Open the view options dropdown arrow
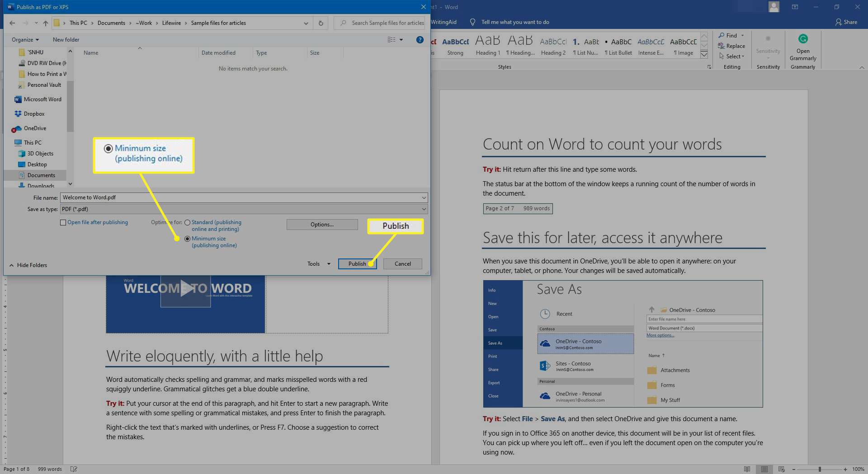This screenshot has height=474, width=868. pos(401,40)
